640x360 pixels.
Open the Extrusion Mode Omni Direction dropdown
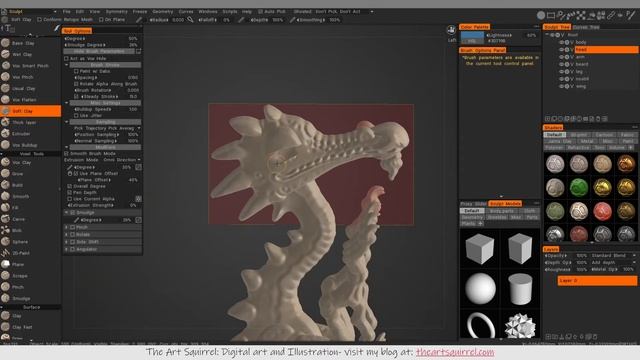(x=122, y=160)
